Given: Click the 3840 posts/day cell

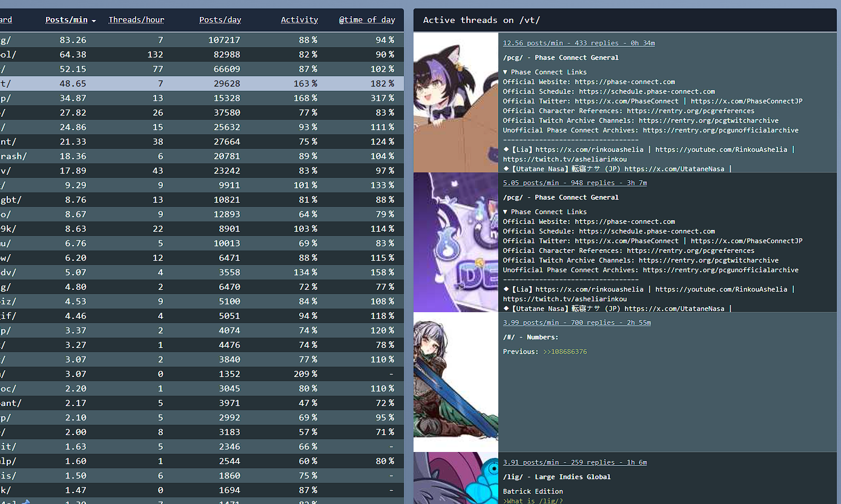Looking at the screenshot, I should click(229, 359).
